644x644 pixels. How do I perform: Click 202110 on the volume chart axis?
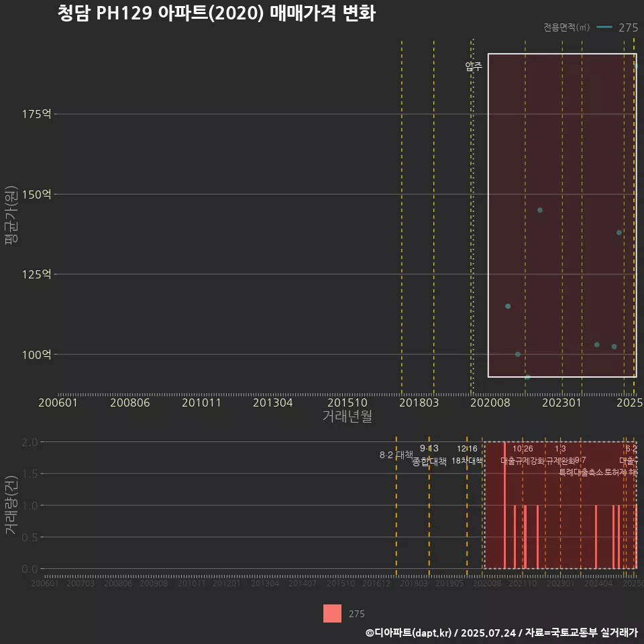(x=523, y=583)
